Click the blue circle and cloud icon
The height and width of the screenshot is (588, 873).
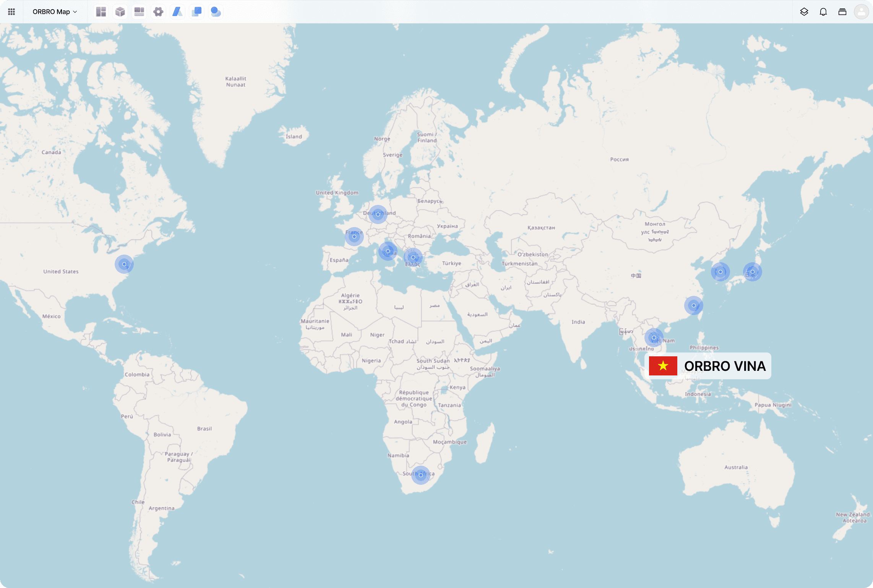216,12
